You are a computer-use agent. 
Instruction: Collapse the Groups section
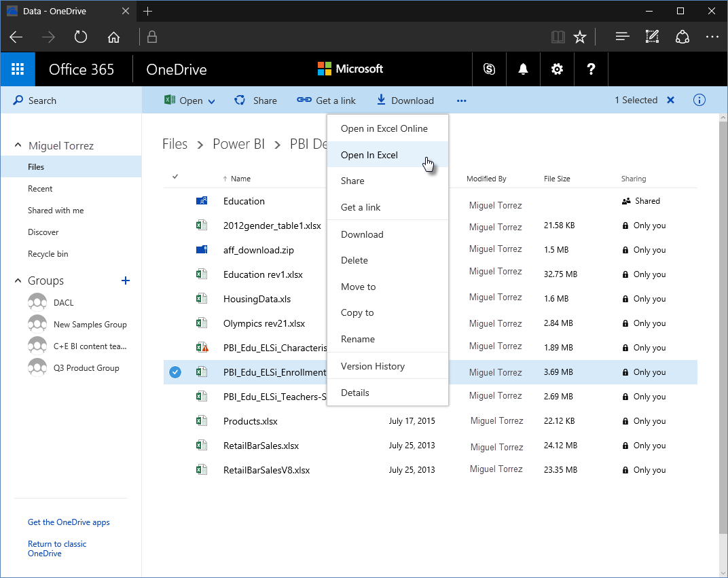(17, 280)
